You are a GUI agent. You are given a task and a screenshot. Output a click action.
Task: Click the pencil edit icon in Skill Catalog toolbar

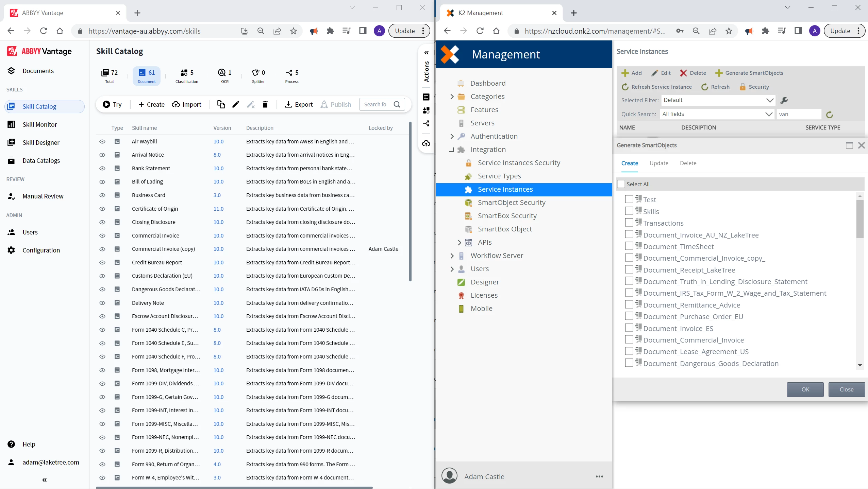tap(236, 104)
